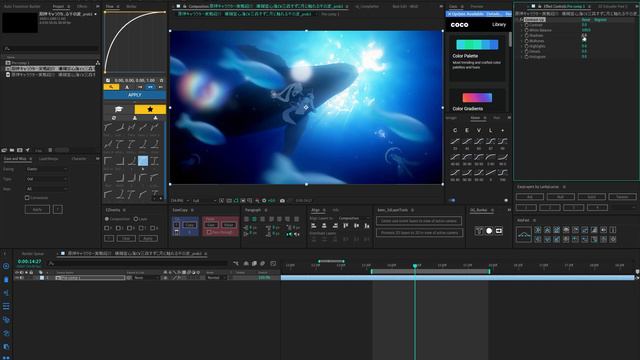Screen dimensions: 640x360
Task: Open the viewer resolution dropdown set to Full
Action: (x=204, y=201)
